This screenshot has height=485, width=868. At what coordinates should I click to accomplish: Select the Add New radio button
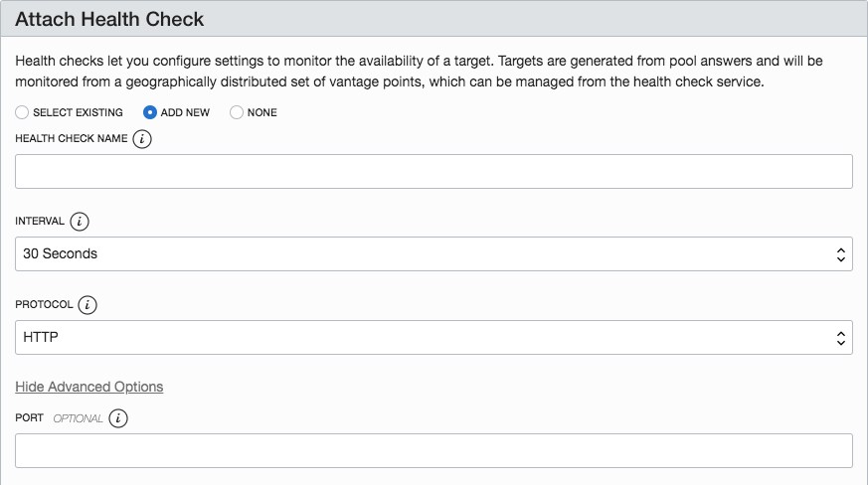150,112
